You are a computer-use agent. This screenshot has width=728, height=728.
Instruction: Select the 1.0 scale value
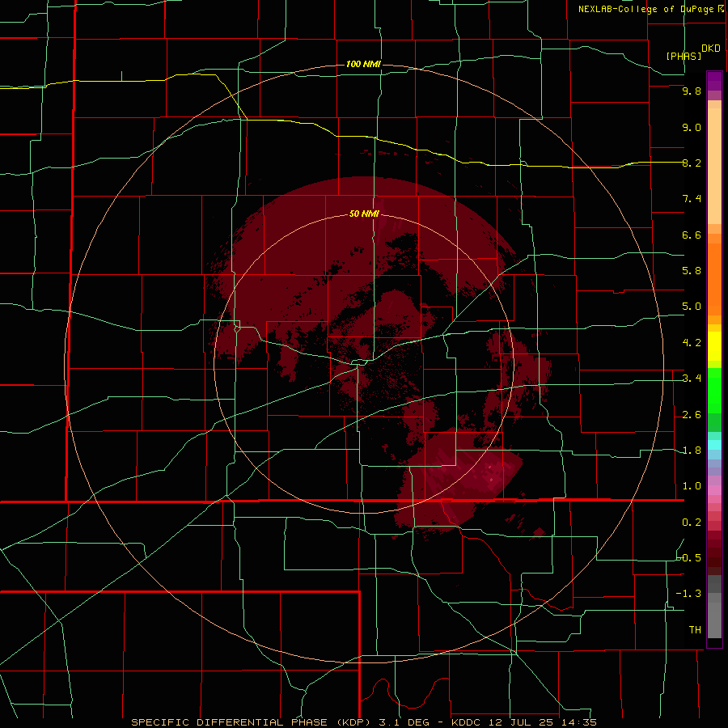click(692, 486)
